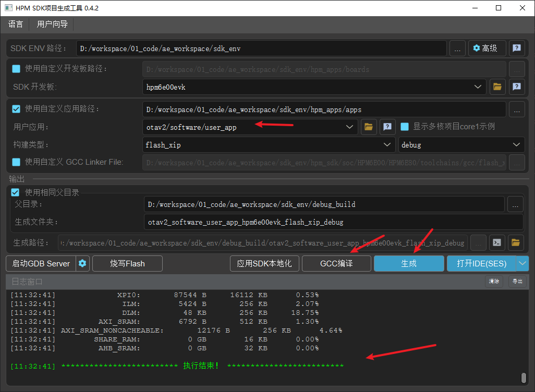The image size is (535, 392).
Task: Expand the open IDE options arrow
Action: click(522, 263)
